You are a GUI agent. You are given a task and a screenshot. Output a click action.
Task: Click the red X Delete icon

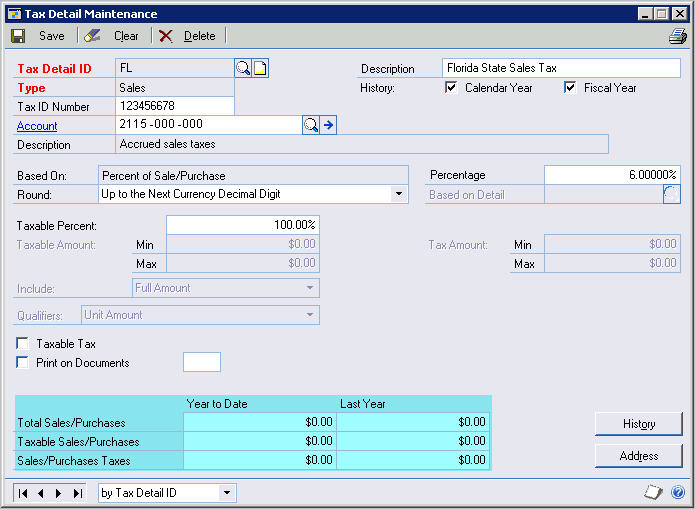[166, 36]
